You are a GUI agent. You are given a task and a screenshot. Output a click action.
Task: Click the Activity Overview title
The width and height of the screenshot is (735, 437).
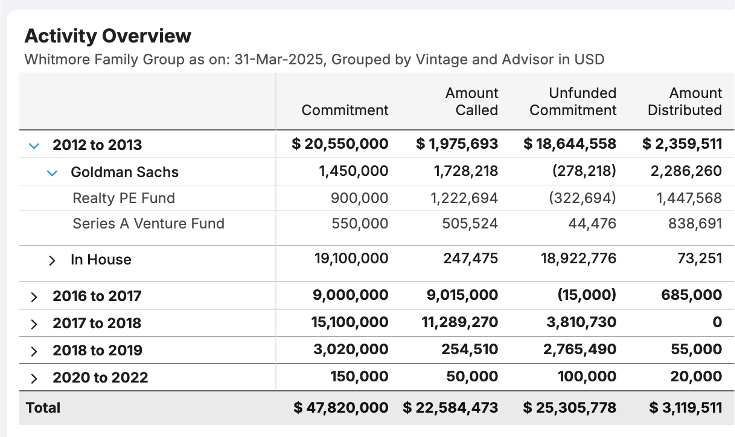point(108,36)
